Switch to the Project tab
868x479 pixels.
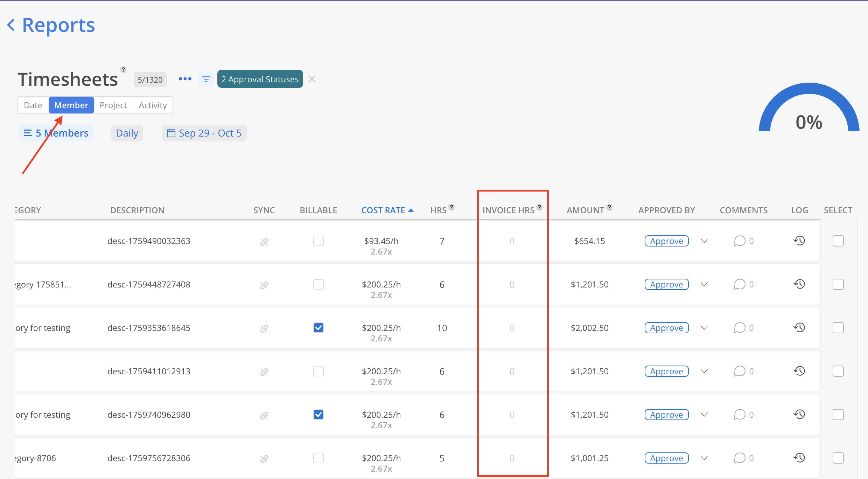pos(113,105)
